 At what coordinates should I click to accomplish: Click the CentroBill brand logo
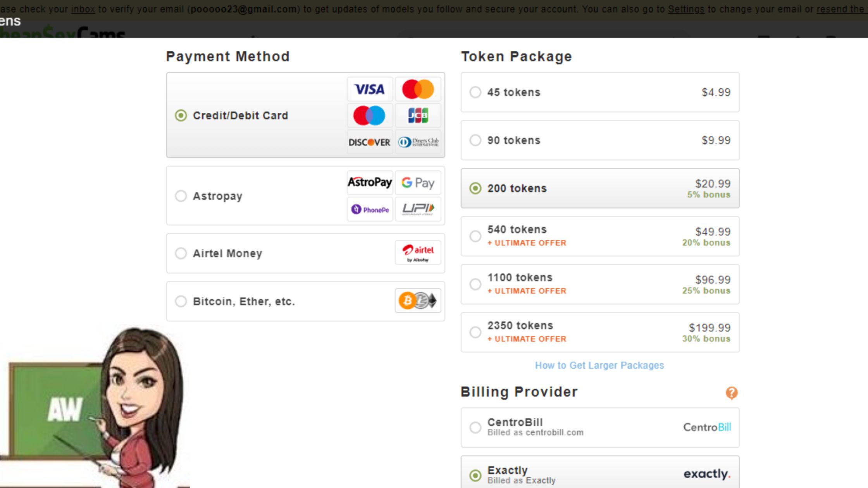[x=707, y=427]
